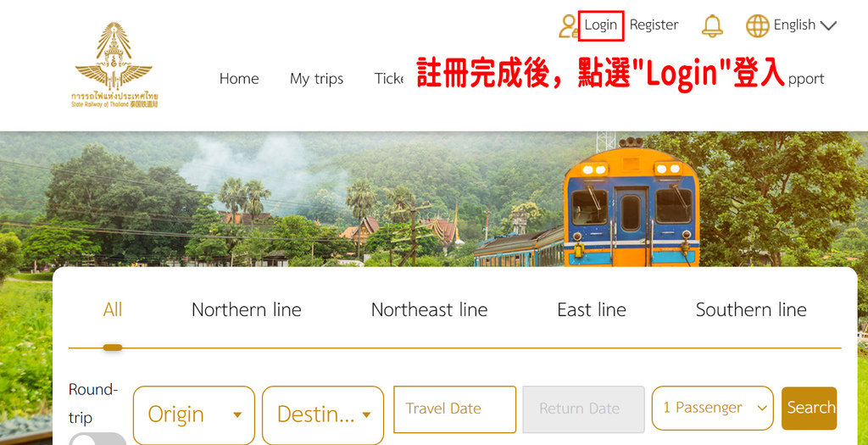The height and width of the screenshot is (445, 868).
Task: Click the Travel Date field
Action: 454,409
